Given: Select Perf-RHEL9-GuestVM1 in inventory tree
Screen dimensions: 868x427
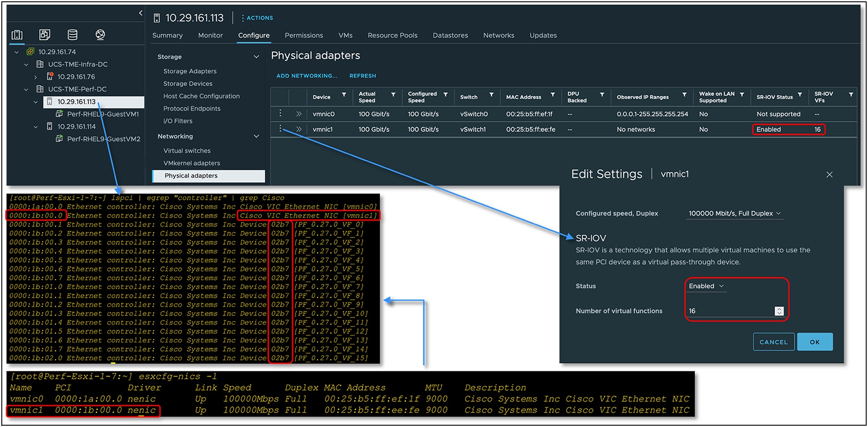Looking at the screenshot, I should pyautogui.click(x=102, y=114).
